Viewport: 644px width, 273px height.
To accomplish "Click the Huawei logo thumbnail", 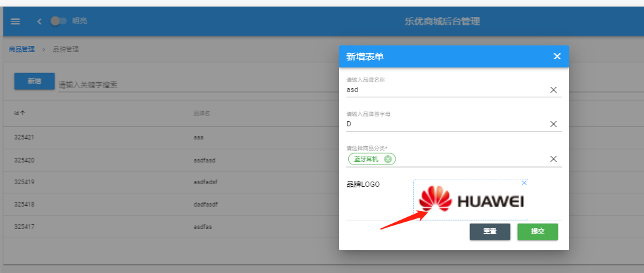I will click(471, 200).
